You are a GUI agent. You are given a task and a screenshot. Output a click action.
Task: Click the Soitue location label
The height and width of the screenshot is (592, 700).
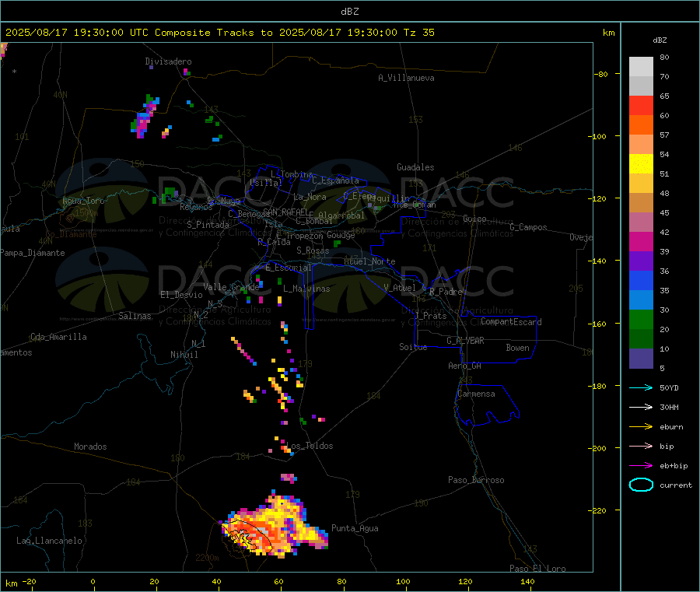click(413, 347)
